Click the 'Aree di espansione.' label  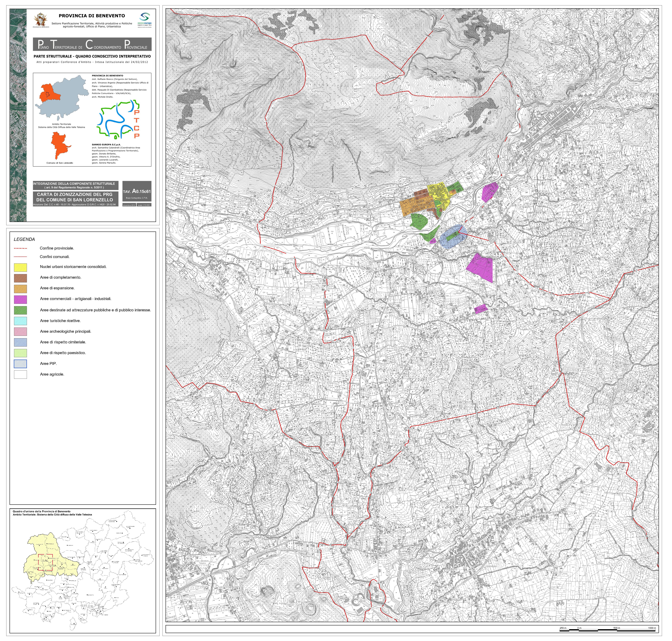[x=57, y=288]
